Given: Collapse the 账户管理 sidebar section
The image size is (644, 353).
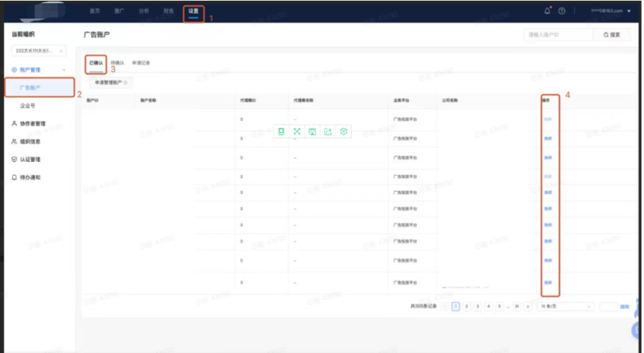Looking at the screenshot, I should pos(64,71).
